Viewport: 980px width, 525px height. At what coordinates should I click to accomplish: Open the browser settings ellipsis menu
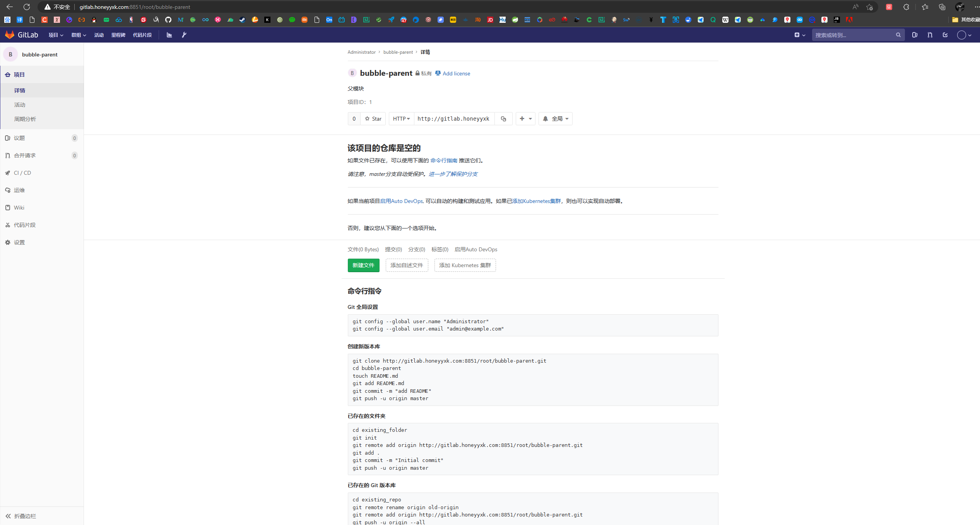[977, 7]
